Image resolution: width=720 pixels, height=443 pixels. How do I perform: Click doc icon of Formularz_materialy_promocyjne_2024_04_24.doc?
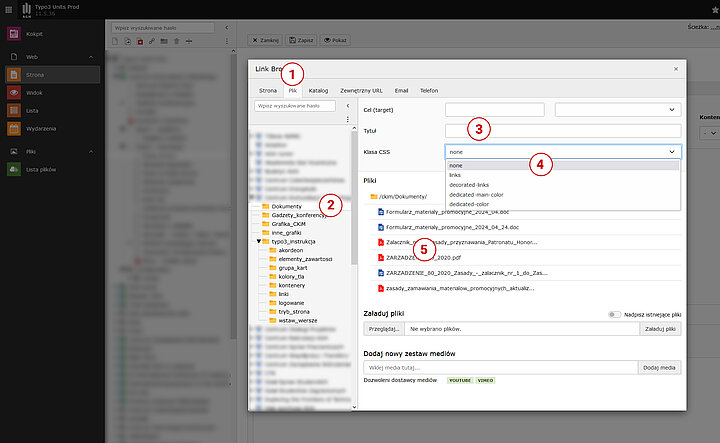pos(381,227)
